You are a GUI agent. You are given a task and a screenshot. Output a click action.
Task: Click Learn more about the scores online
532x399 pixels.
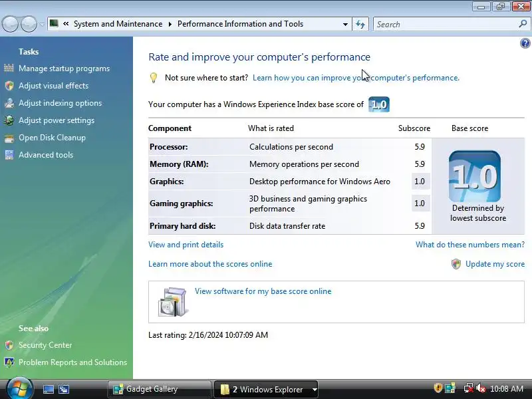click(x=210, y=264)
